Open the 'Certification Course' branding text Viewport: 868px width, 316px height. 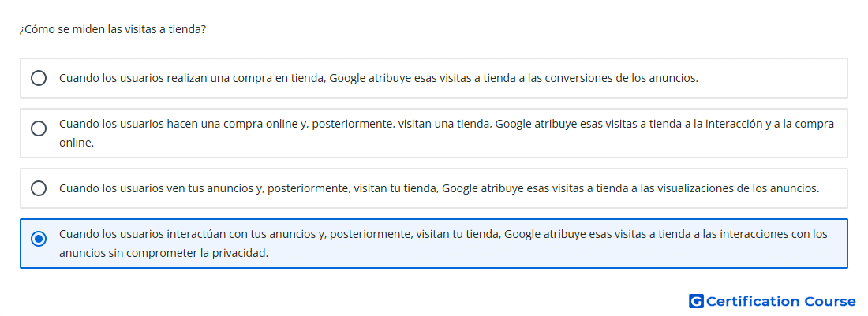780,301
